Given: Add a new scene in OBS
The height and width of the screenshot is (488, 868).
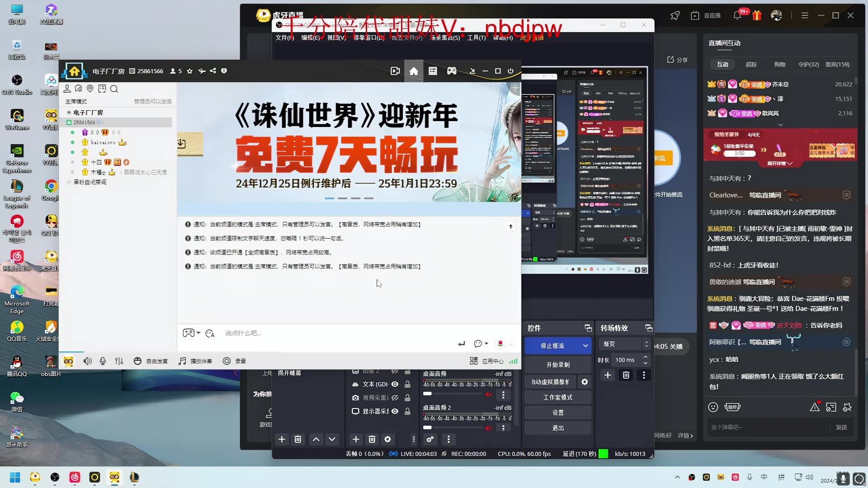Looking at the screenshot, I should [282, 439].
